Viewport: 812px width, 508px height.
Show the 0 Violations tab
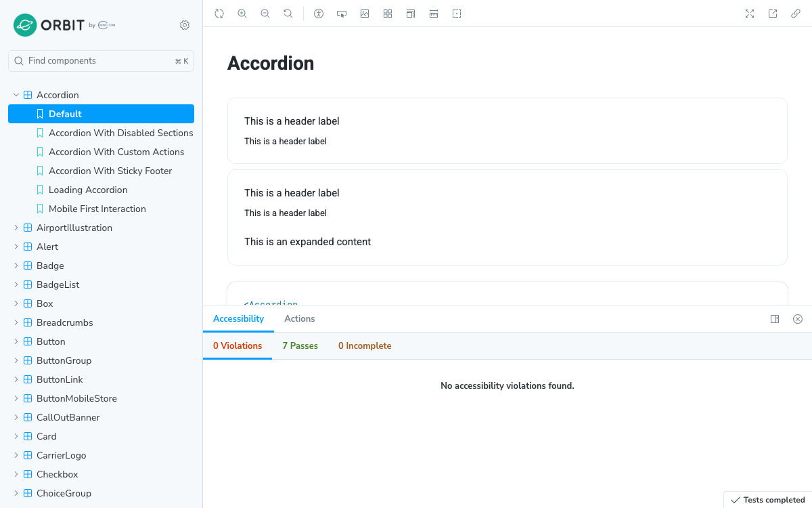(238, 346)
